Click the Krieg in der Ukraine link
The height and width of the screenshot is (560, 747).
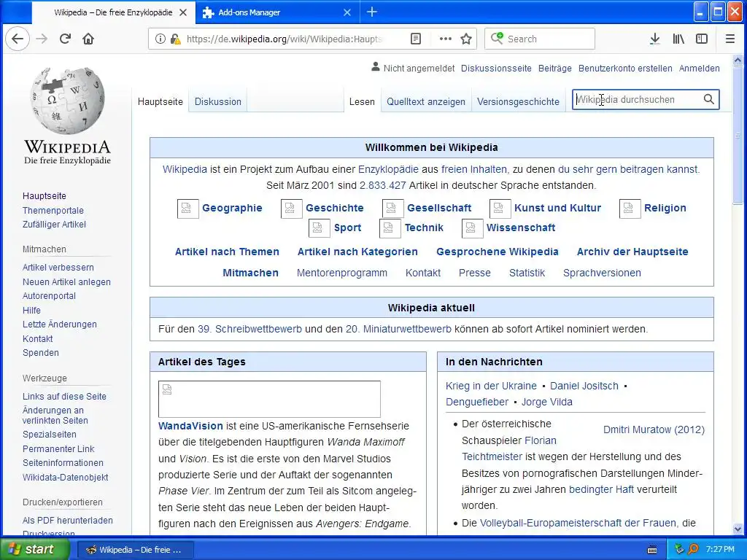491,386
